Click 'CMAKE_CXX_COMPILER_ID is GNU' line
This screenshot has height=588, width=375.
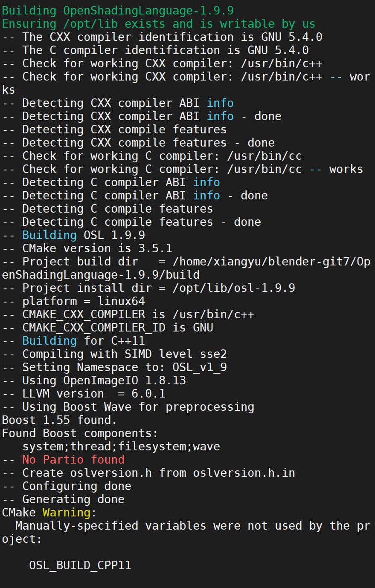point(108,328)
